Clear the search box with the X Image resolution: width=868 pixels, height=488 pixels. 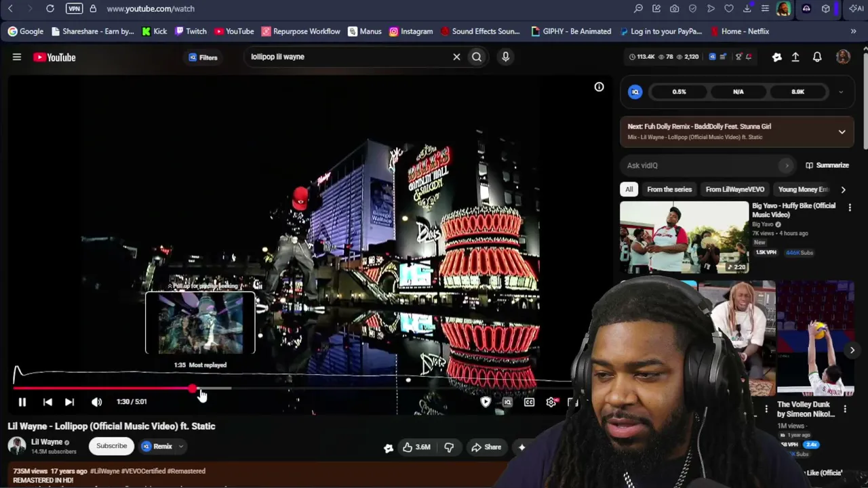456,57
